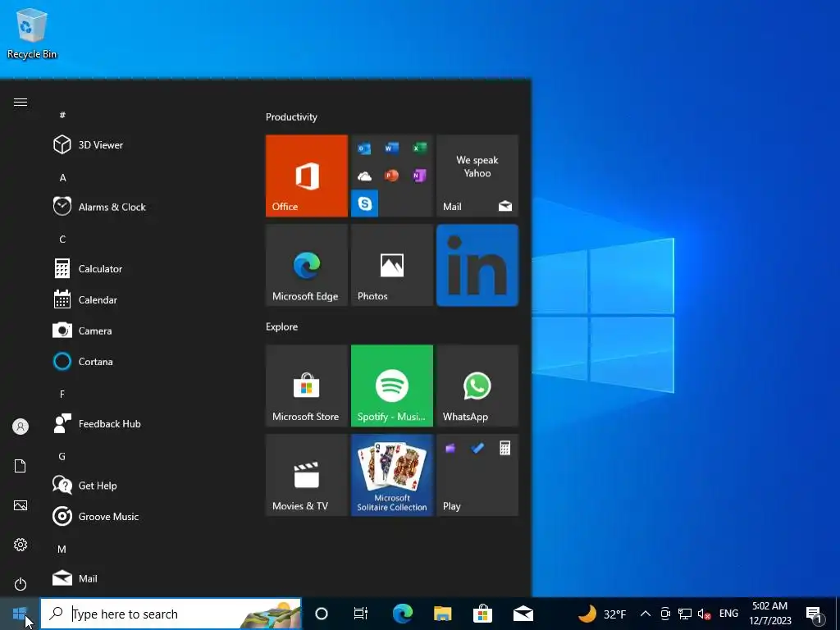
Task: Click the Windows Start button
Action: point(20,614)
